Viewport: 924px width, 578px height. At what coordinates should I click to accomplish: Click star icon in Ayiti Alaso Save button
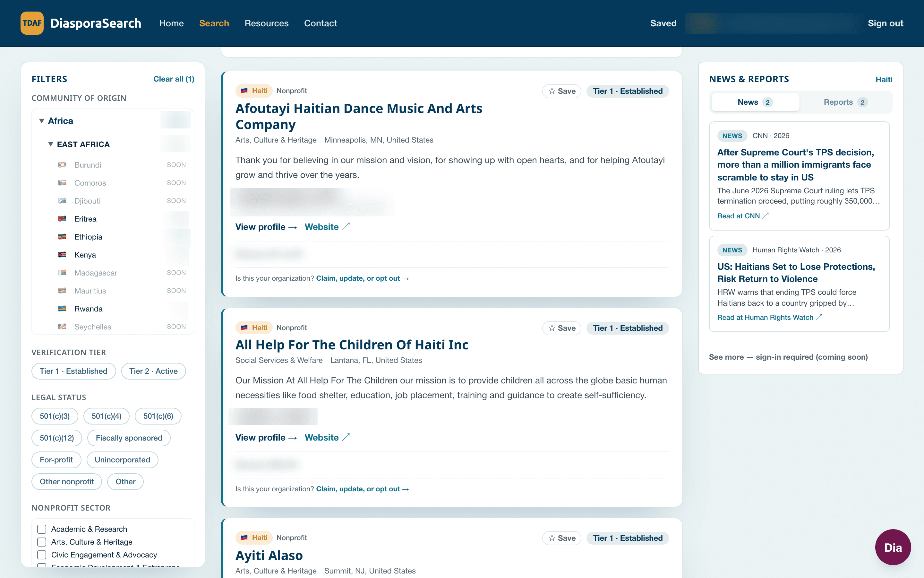point(552,538)
